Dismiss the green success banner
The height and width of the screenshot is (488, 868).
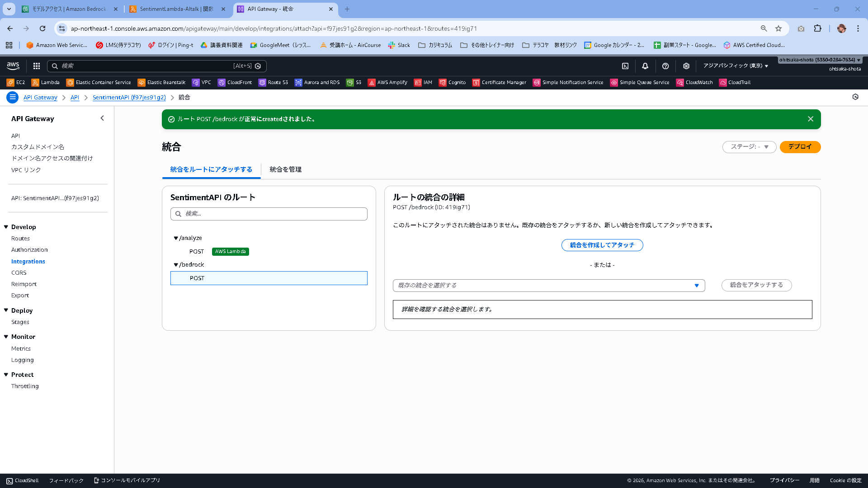(x=810, y=119)
